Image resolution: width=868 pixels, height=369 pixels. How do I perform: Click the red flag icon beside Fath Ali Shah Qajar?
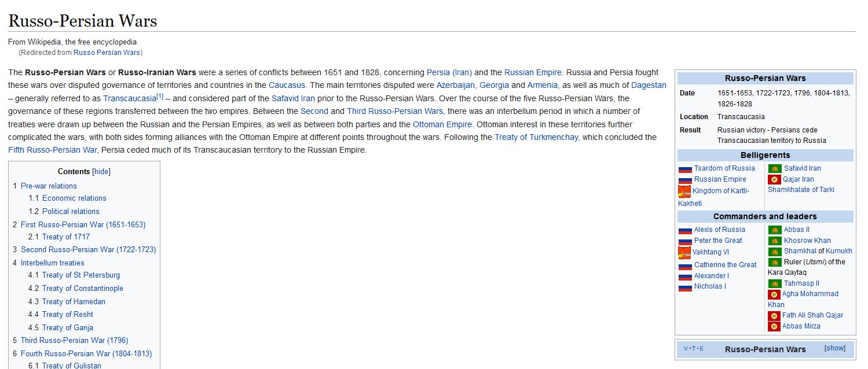coord(774,316)
